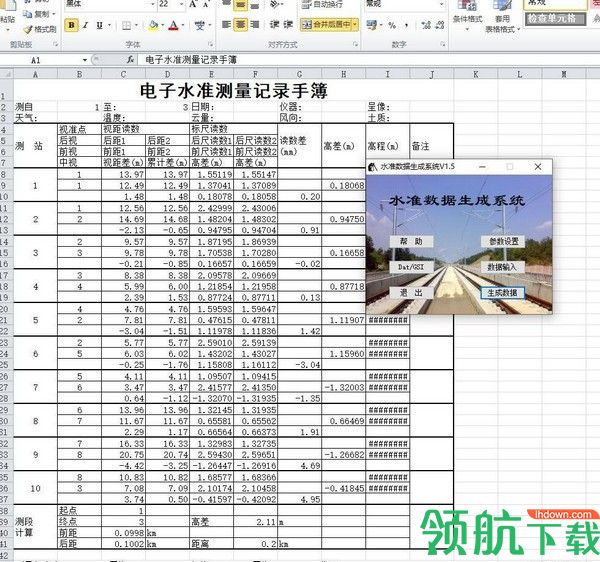Open the font color dropdown arrow
Screen dimensions: 600x562
coord(183,25)
